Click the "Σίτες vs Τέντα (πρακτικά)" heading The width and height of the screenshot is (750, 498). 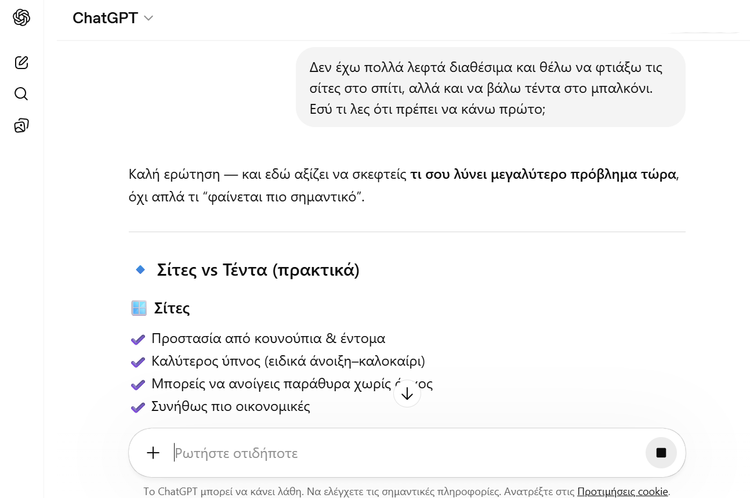tap(258, 270)
